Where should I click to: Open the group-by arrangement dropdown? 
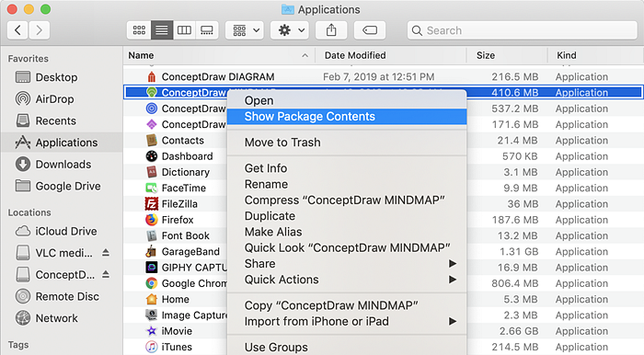tap(246, 30)
